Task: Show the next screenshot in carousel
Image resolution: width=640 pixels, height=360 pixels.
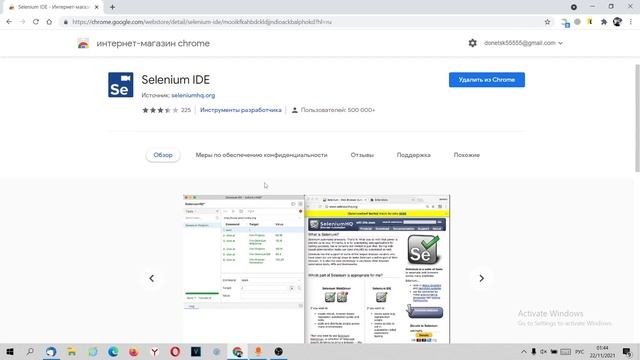Action: [x=482, y=278]
